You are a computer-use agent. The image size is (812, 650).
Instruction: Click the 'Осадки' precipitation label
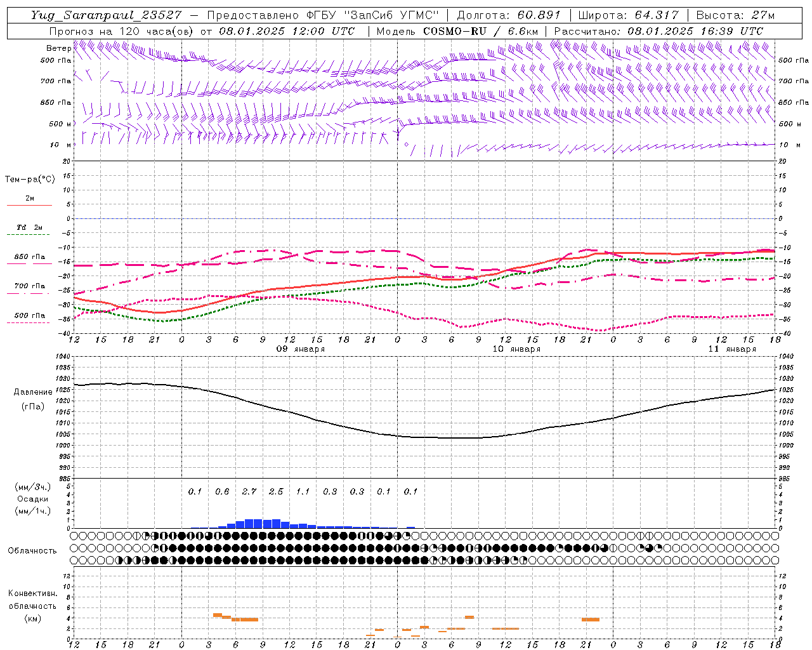click(x=32, y=499)
